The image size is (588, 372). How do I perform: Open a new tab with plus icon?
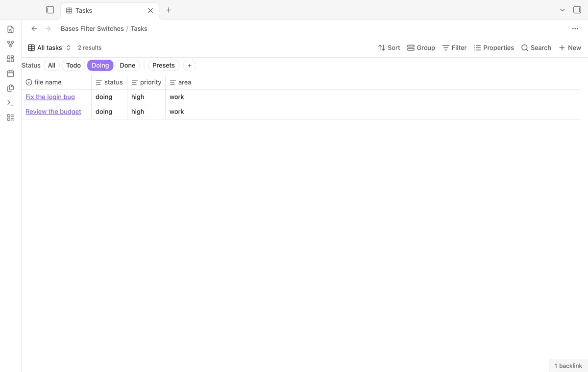169,10
